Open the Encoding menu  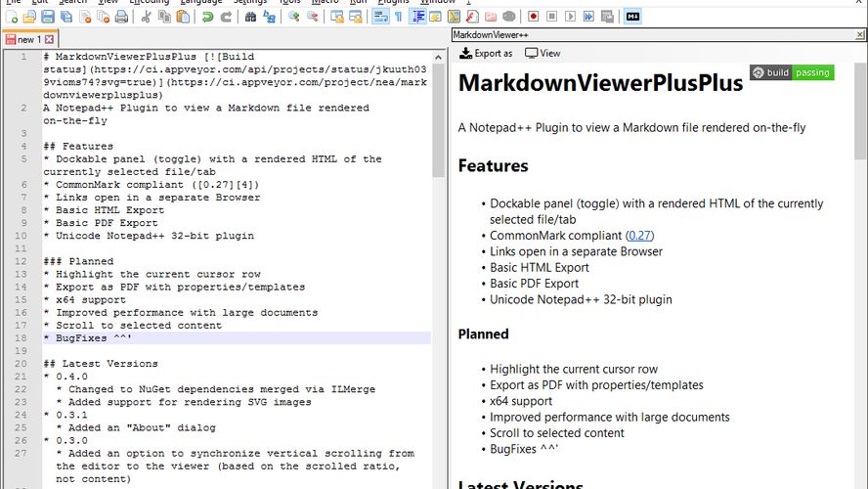(x=149, y=2)
